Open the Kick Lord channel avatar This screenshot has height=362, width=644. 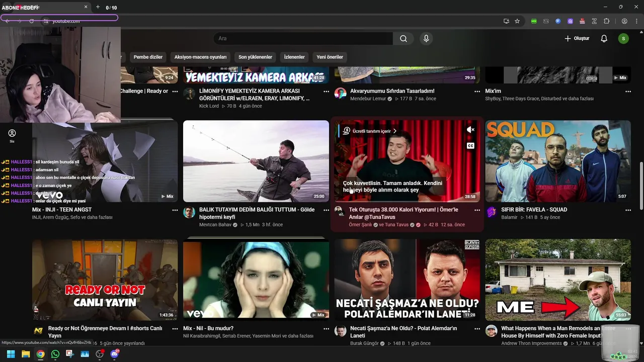(189, 94)
